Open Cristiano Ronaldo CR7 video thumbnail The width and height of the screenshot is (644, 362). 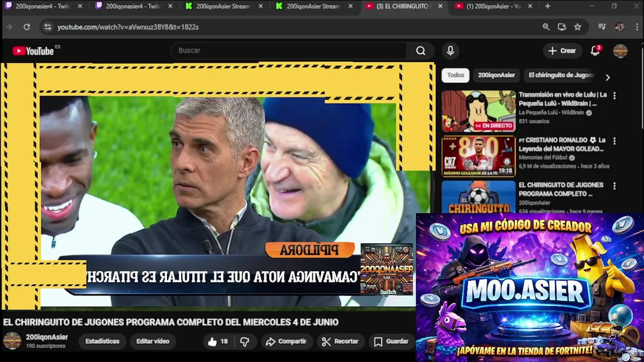coord(478,156)
